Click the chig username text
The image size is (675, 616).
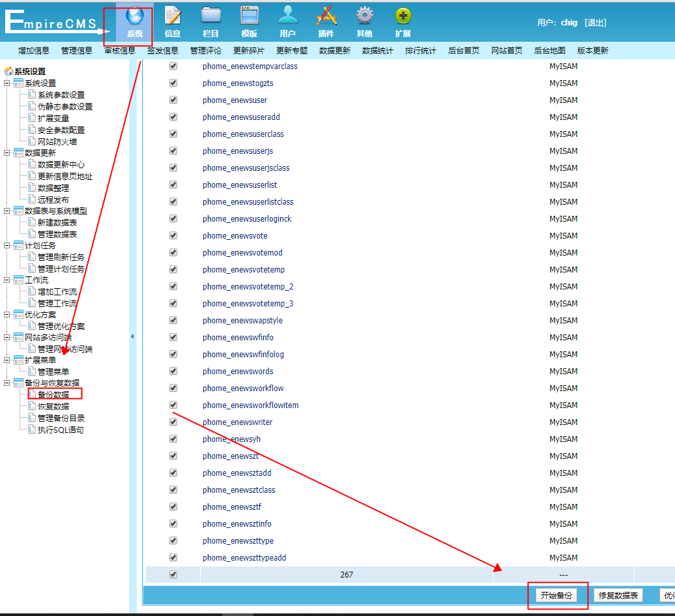569,22
